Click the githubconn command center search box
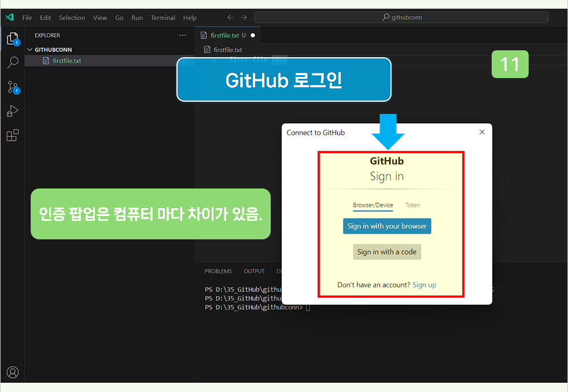The image size is (568, 392). point(401,17)
